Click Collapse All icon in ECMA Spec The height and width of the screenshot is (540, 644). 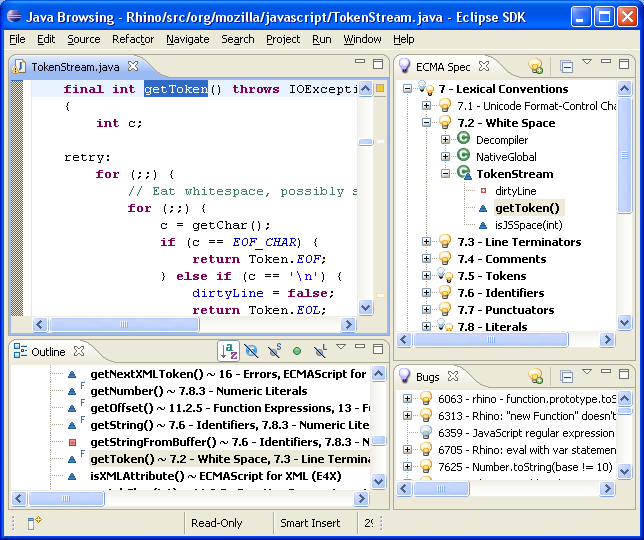(x=566, y=67)
